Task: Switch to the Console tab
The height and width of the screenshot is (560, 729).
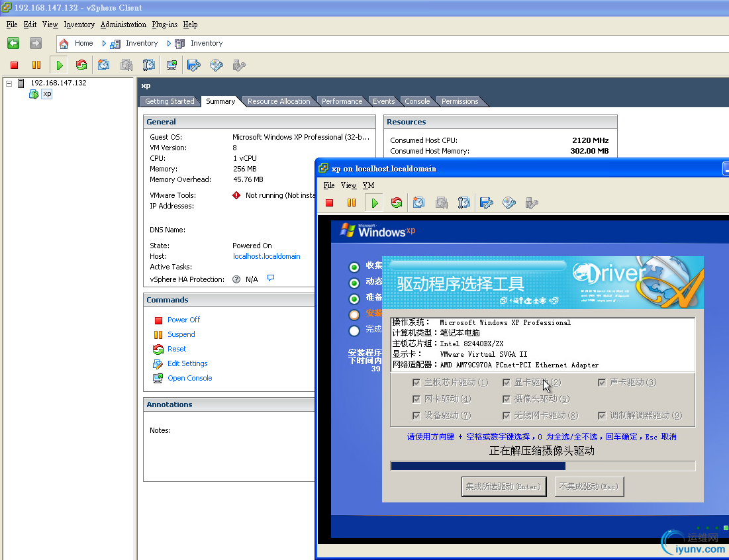Action: [x=417, y=101]
